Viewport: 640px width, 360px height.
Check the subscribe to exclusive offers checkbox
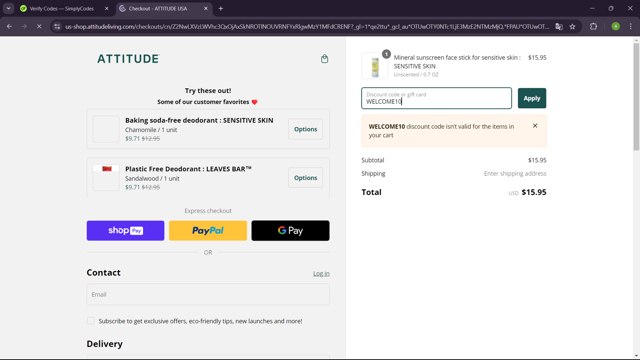point(91,321)
